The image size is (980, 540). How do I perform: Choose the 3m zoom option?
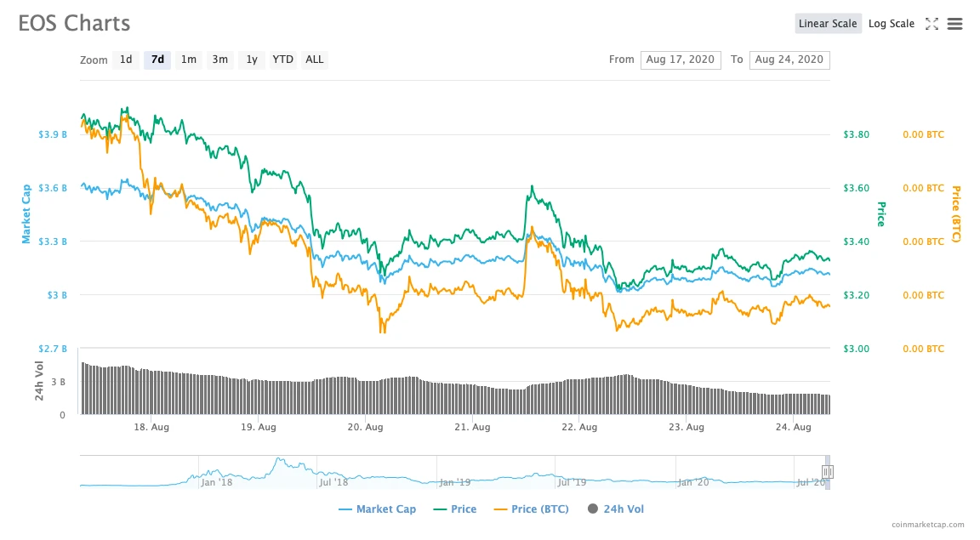coord(220,60)
